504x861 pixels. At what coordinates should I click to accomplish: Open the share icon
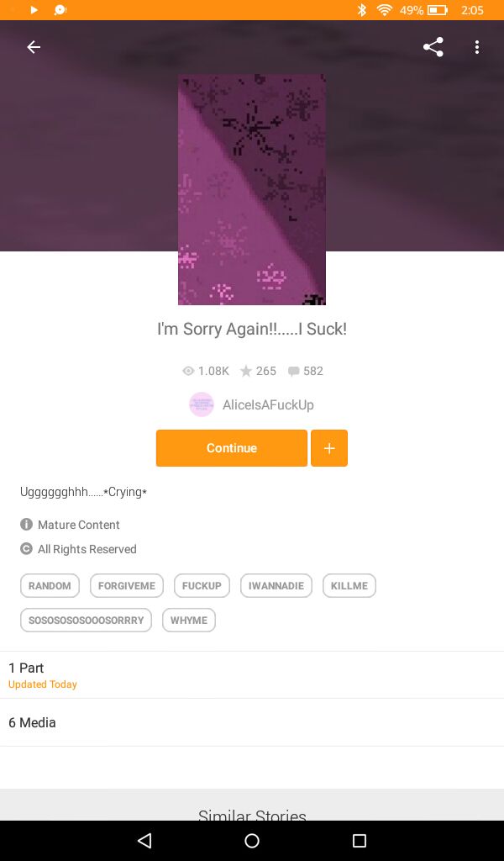433,47
